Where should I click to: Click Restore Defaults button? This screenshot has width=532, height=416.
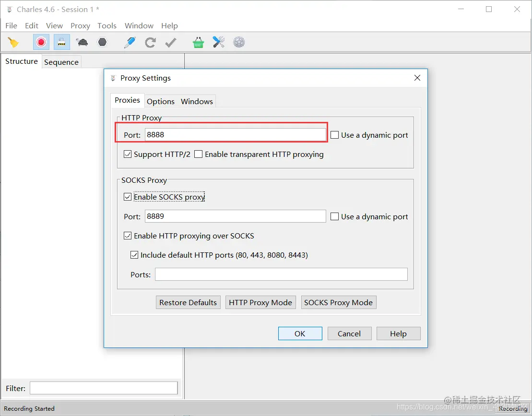point(188,302)
